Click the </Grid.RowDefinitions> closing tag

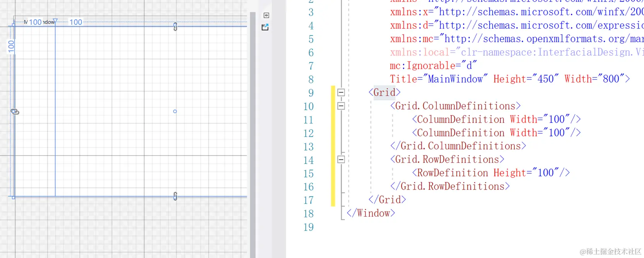(450, 186)
